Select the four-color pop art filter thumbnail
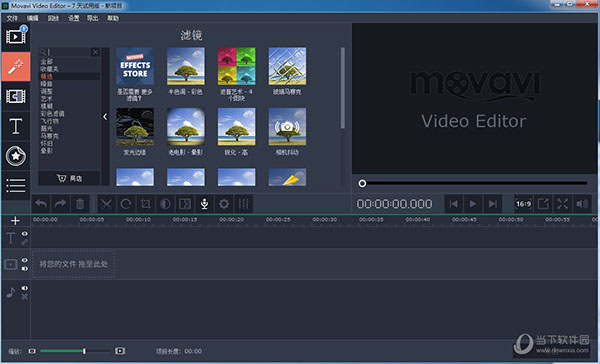This screenshot has height=364, width=600. [x=236, y=66]
